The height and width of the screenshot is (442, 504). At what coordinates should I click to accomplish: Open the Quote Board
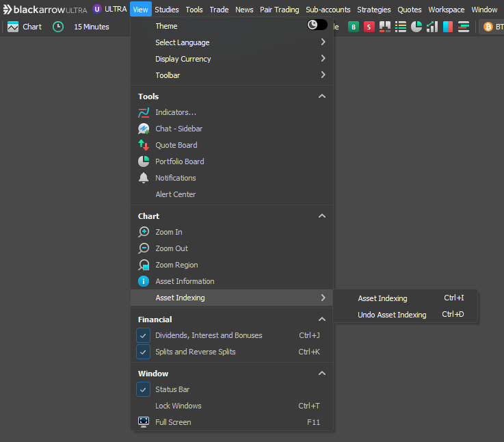click(x=176, y=145)
